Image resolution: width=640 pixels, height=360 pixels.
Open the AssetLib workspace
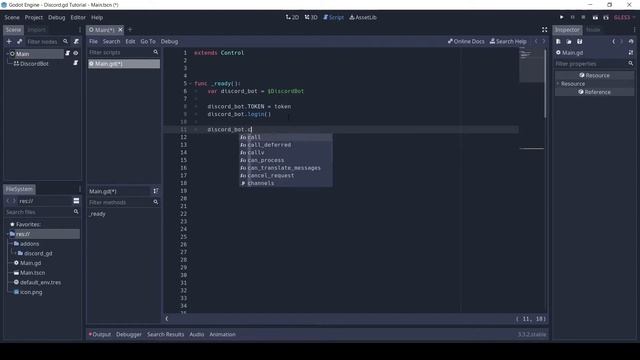(363, 18)
